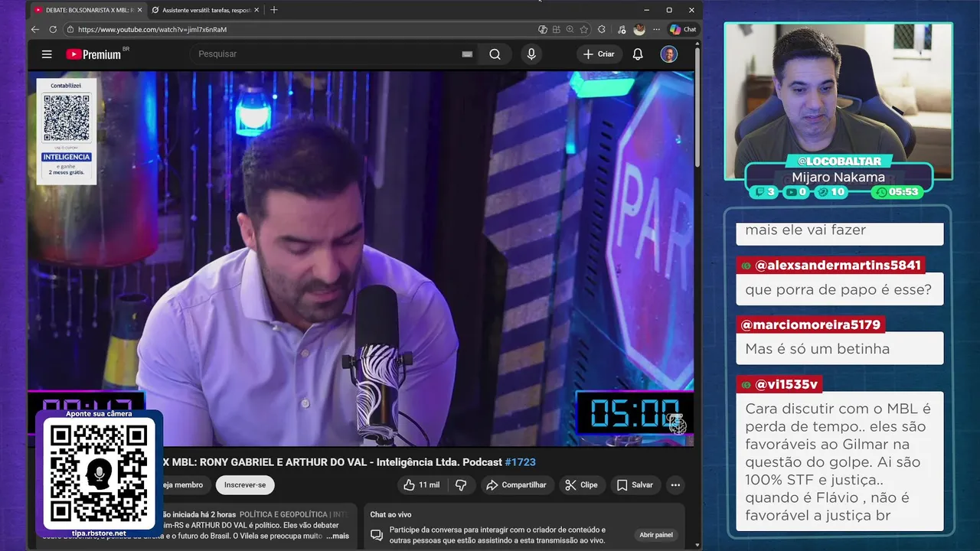Open the Copilot icon inside address bar
The height and width of the screenshot is (551, 980).
tap(542, 29)
